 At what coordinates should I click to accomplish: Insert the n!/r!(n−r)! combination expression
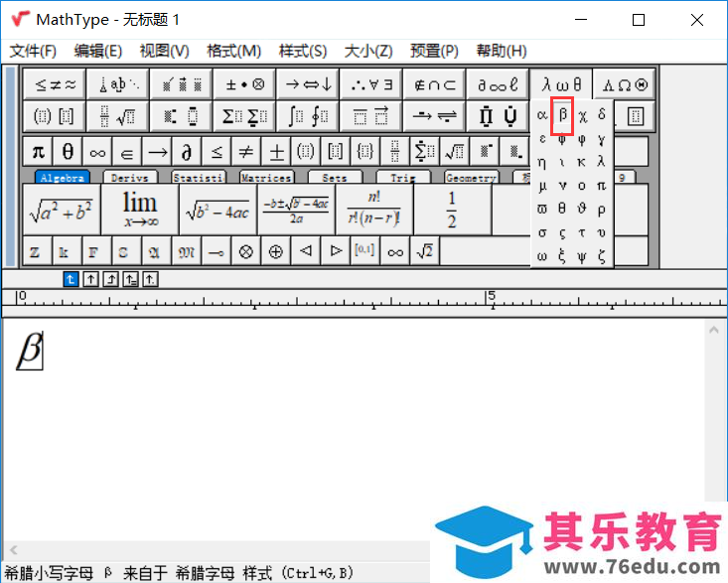[x=374, y=210]
